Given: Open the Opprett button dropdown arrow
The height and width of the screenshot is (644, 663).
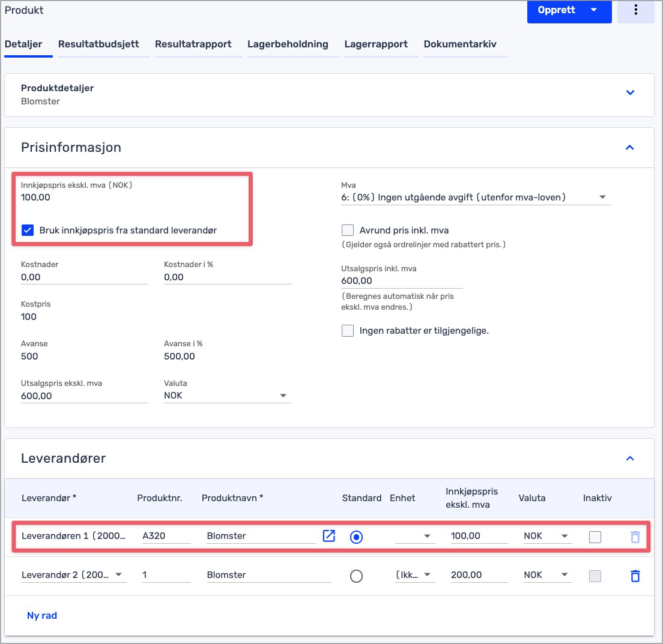Looking at the screenshot, I should coord(593,10).
